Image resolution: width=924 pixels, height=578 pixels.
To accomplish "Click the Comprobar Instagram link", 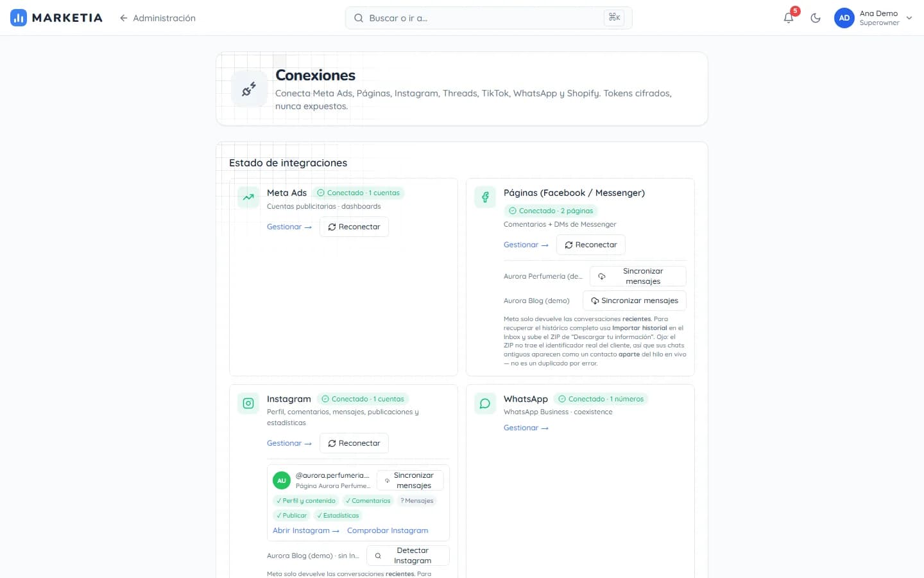I will point(388,530).
